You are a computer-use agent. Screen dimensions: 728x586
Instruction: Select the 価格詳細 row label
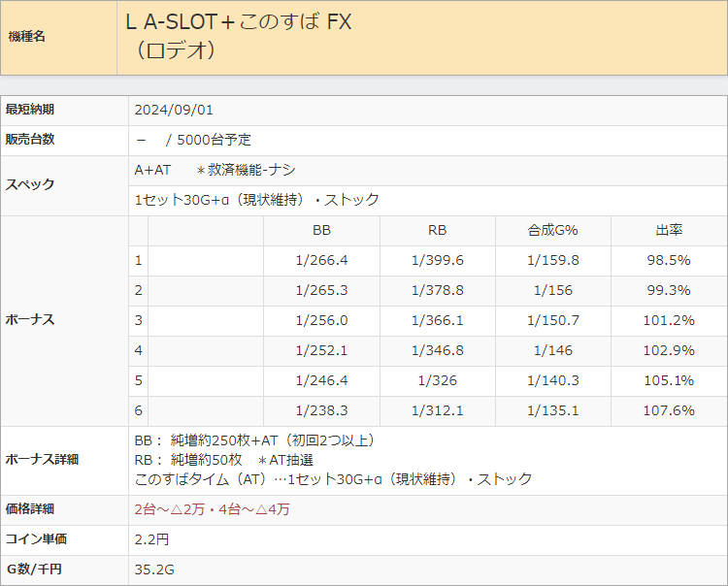[x=30, y=509]
